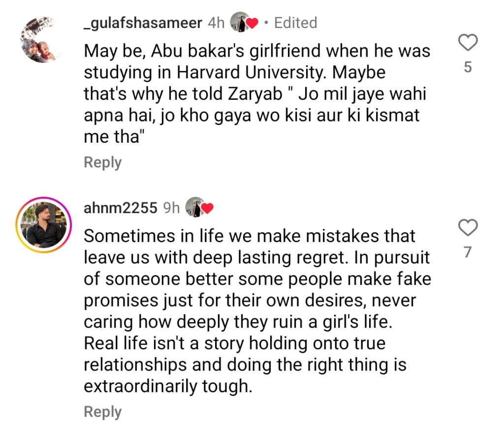The height and width of the screenshot is (429, 504).
Task: Tap the red heart beside 9h
Action: (207, 209)
